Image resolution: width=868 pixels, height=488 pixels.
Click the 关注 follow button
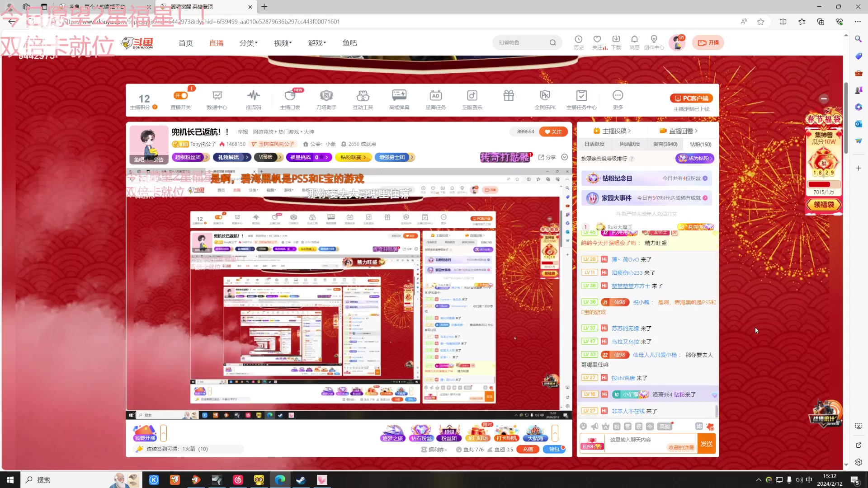[553, 132]
